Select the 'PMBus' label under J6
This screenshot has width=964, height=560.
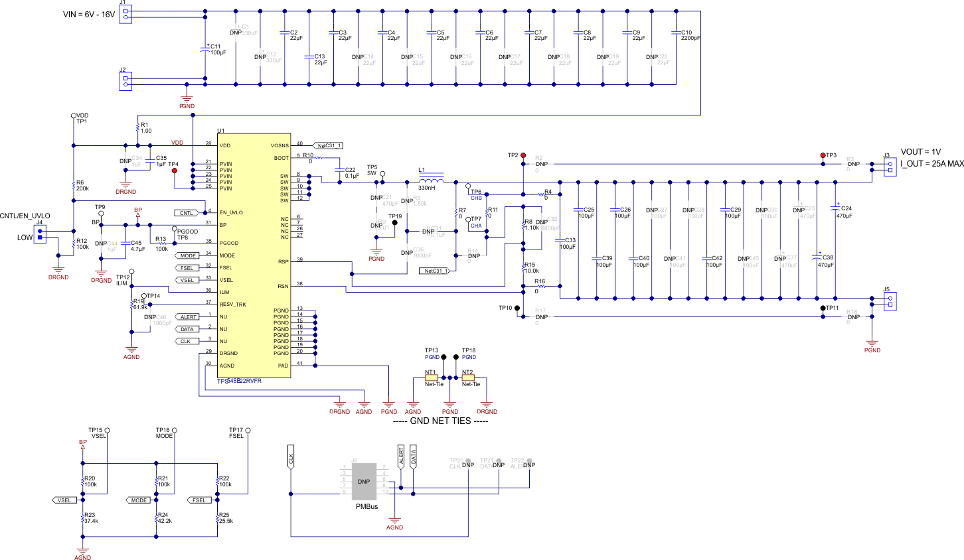tap(366, 506)
